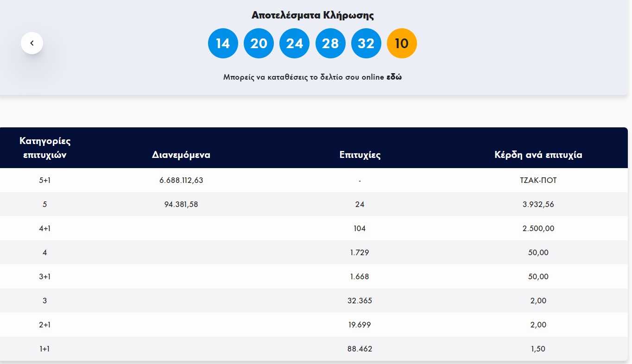Click the 'Αποτελέσματα Κλήρωσης' heading
This screenshot has width=632, height=364.
(313, 15)
